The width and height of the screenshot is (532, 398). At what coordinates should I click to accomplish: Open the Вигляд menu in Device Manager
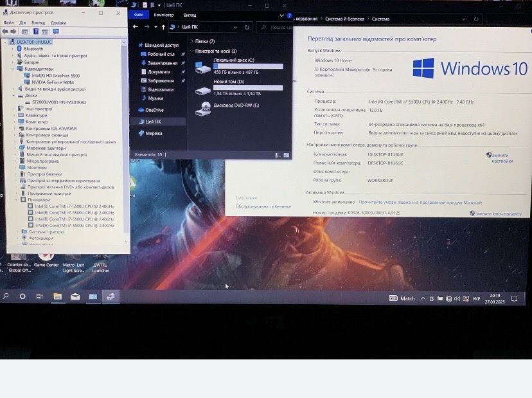tap(39, 23)
